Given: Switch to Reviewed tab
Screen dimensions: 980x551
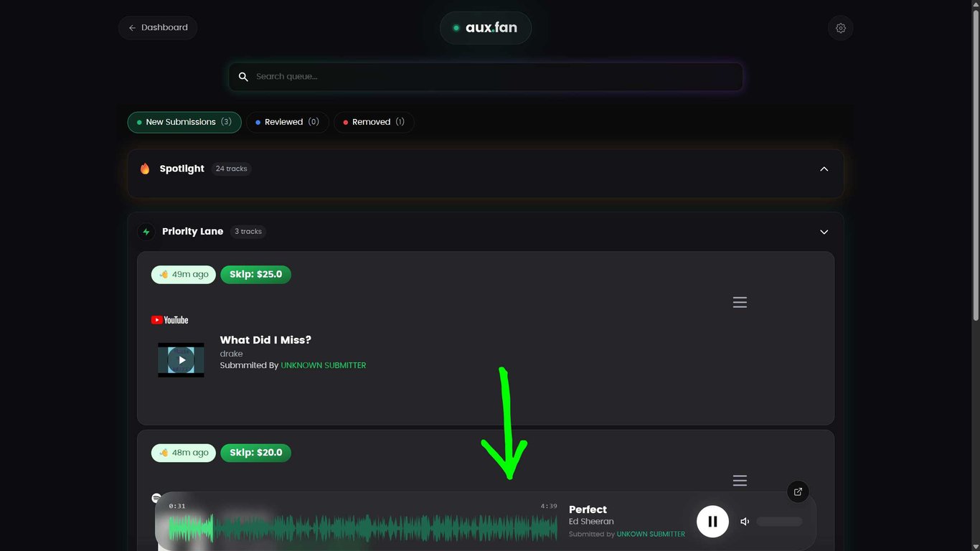Looking at the screenshot, I should (x=288, y=122).
